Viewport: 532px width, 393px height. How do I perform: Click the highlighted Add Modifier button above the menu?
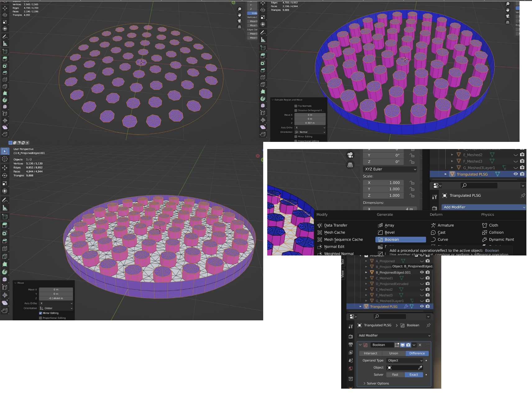(x=484, y=207)
